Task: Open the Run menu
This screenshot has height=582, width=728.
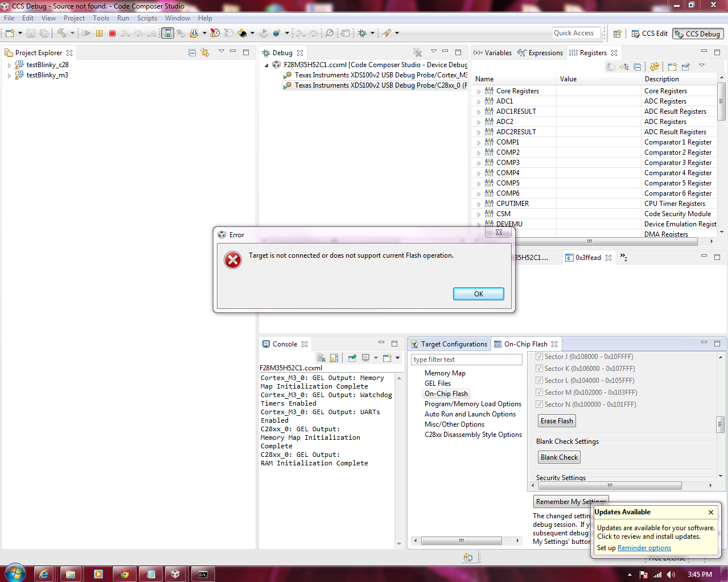Action: 123,18
